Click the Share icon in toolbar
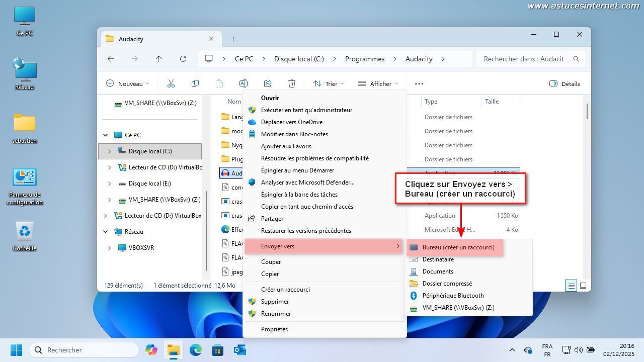Viewport: 644px width, 362px height. [267, 83]
